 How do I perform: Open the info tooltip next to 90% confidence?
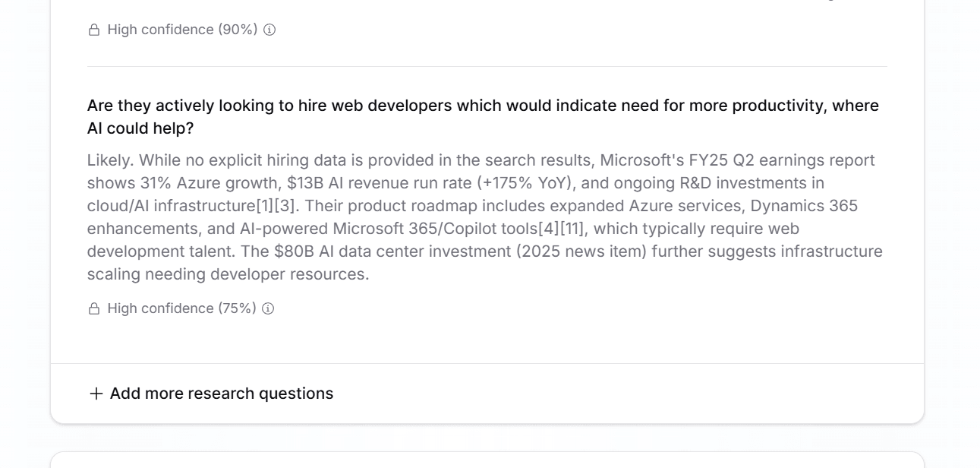click(268, 30)
